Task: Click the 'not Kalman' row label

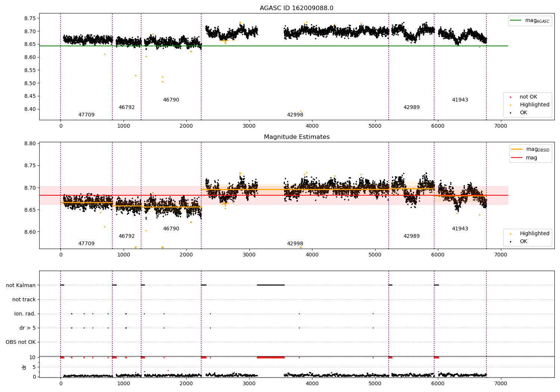Action: 21,285
